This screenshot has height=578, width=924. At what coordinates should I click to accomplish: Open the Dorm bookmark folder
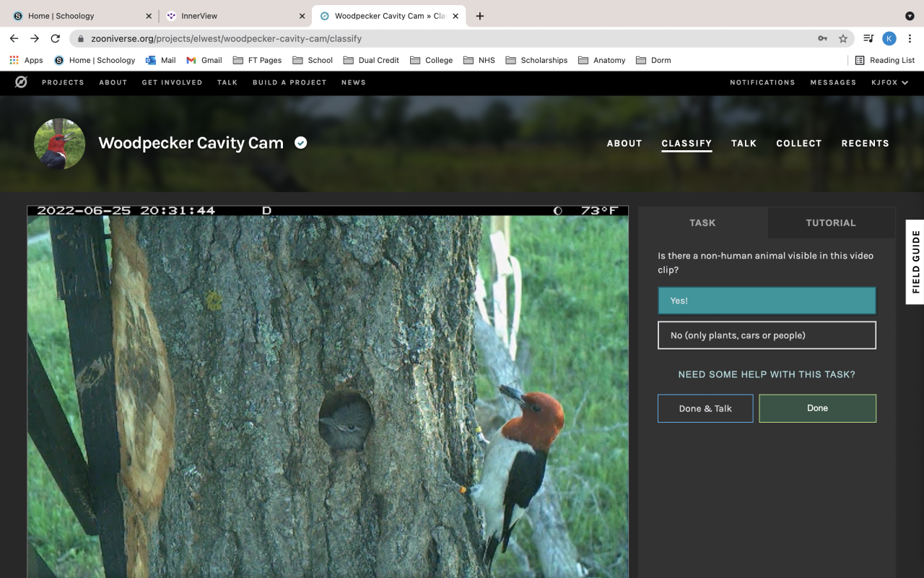pos(653,60)
